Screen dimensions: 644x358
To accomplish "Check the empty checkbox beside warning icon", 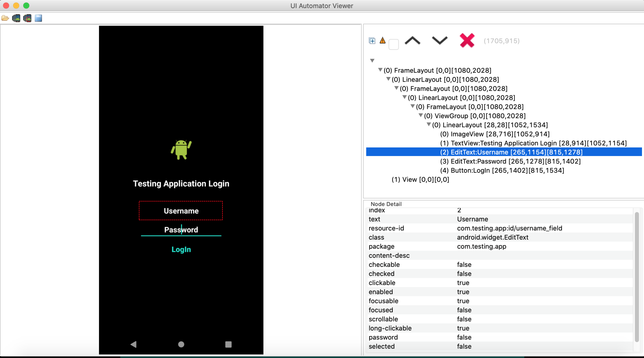I will (394, 44).
